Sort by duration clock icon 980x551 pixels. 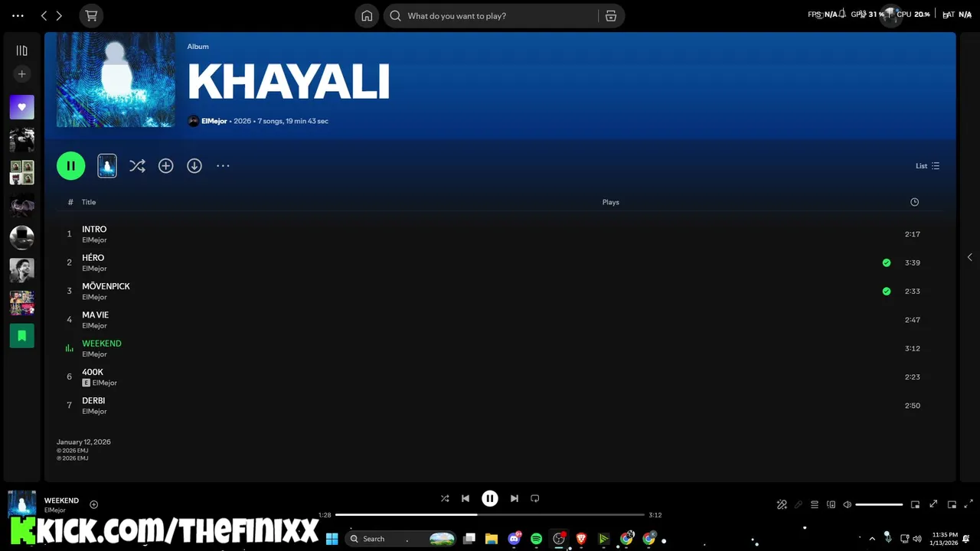914,202
